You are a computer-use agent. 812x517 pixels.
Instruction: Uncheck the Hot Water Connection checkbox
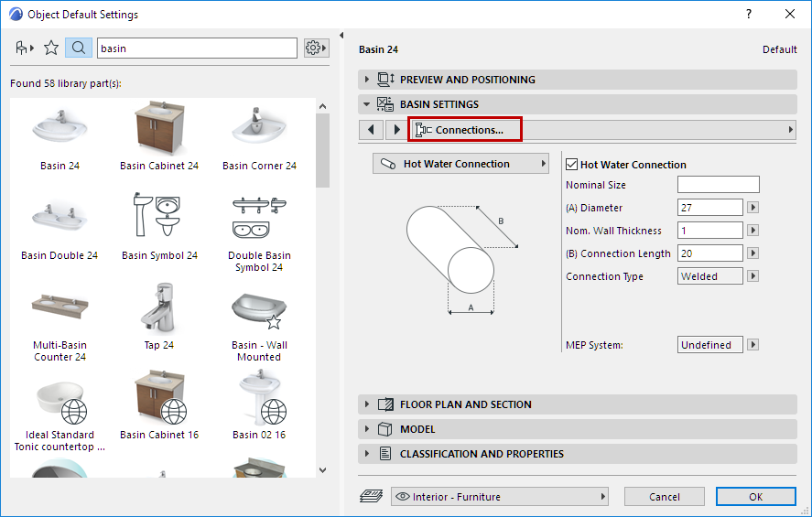572,165
